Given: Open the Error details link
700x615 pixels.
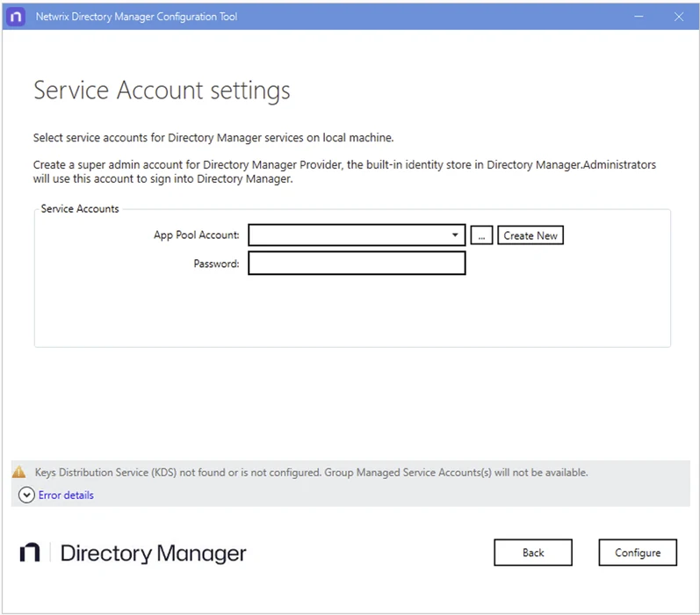Looking at the screenshot, I should click(66, 495).
